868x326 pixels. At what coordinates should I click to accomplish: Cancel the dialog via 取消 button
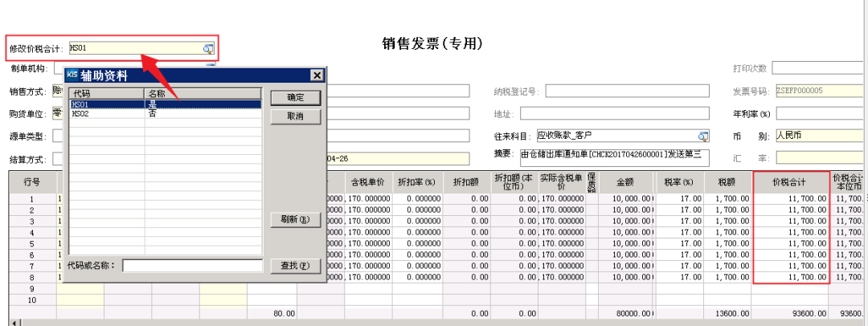pos(296,116)
